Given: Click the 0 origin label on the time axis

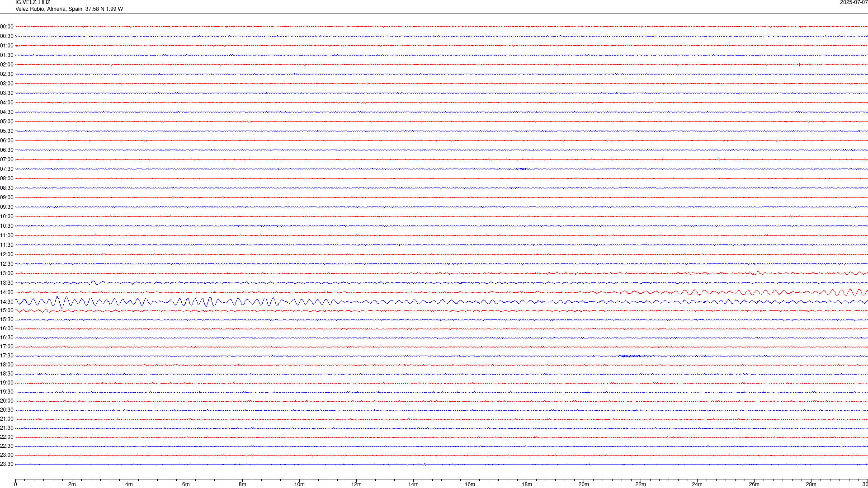Looking at the screenshot, I should click(x=15, y=484).
